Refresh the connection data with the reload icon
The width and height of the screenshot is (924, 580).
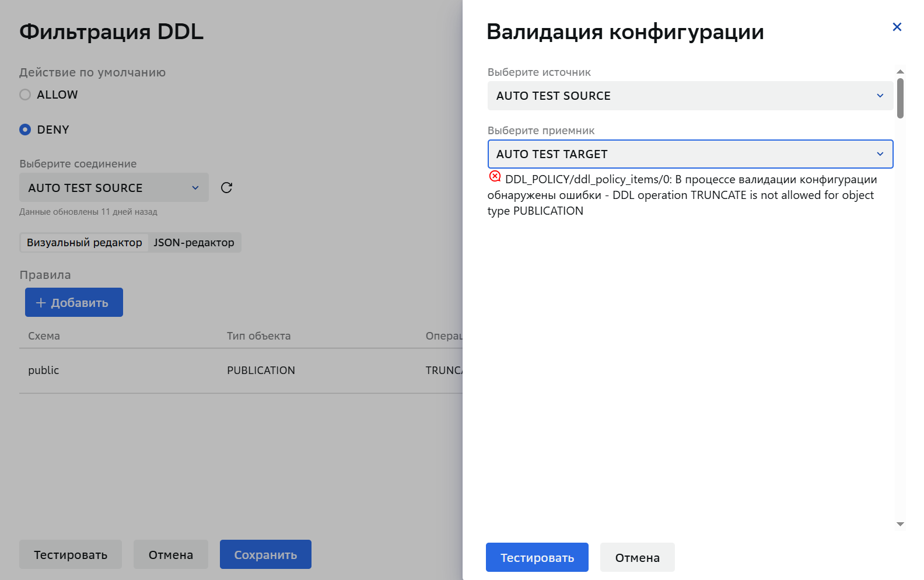[226, 187]
